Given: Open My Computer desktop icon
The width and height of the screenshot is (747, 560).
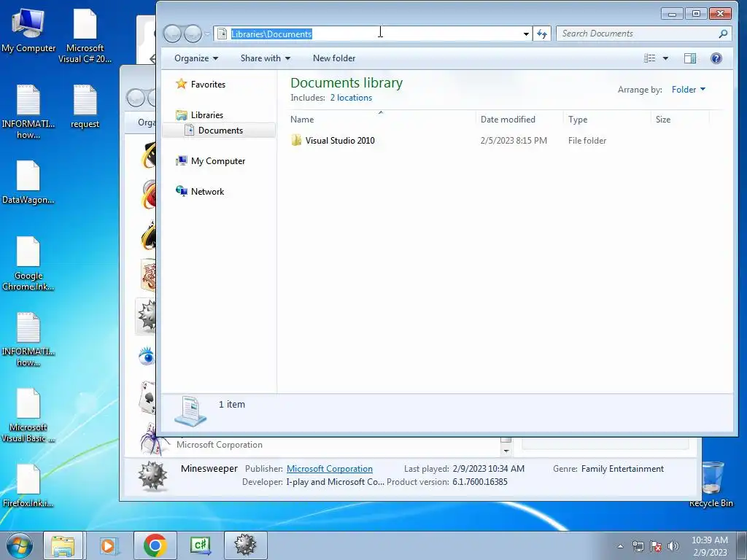Looking at the screenshot, I should tap(28, 31).
